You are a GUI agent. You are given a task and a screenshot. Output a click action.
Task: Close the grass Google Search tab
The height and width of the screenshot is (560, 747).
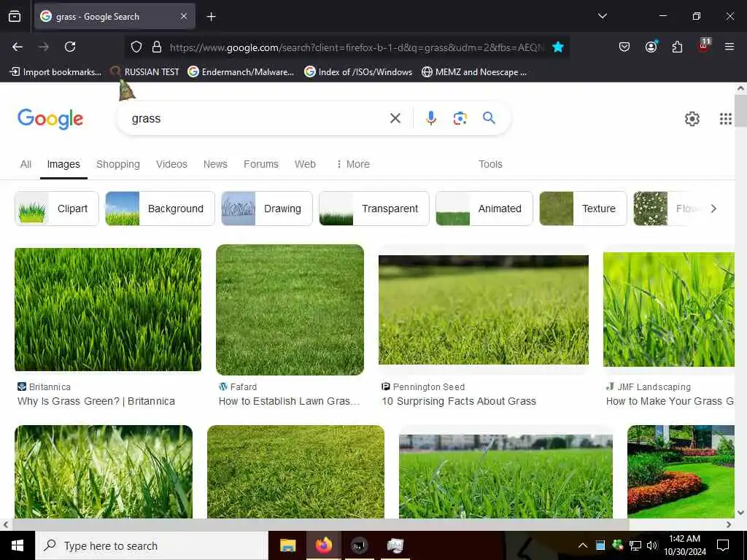point(184,17)
